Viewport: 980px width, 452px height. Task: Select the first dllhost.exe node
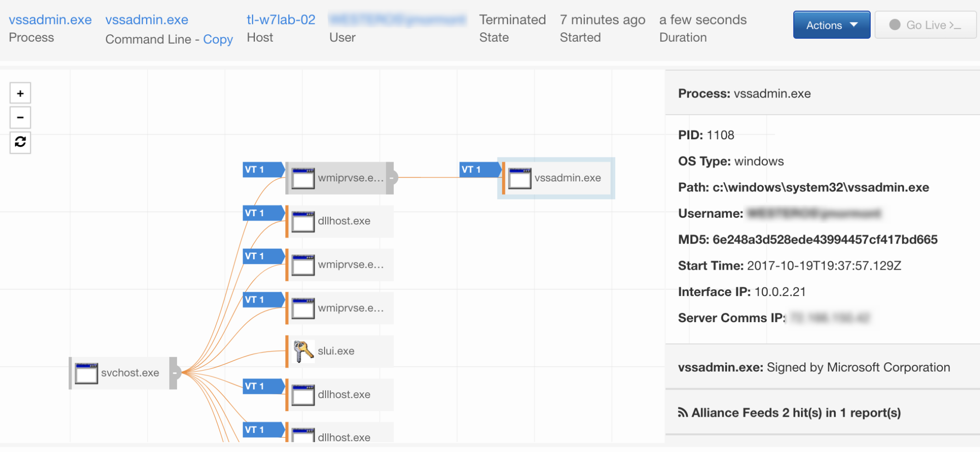344,221
